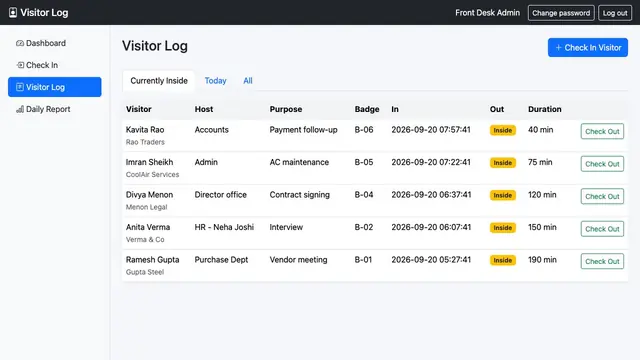This screenshot has height=360, width=640.
Task: Click the Duration column header
Action: tap(544, 109)
